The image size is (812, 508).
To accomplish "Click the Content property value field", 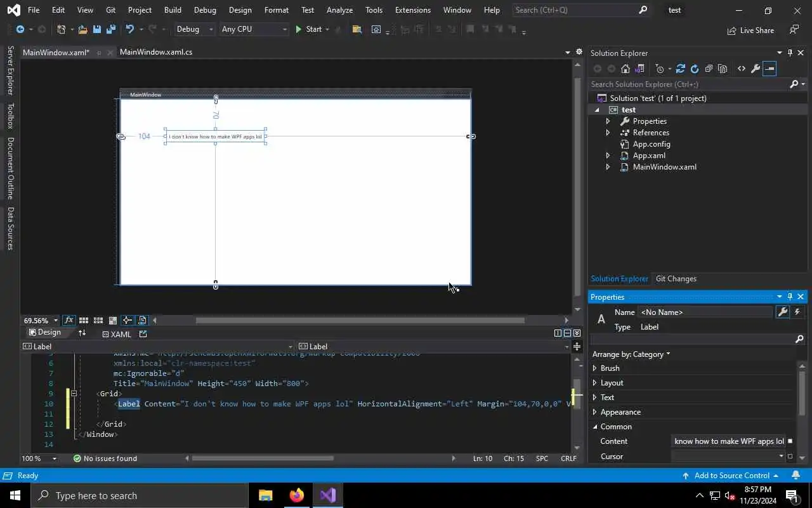I will coord(728,441).
